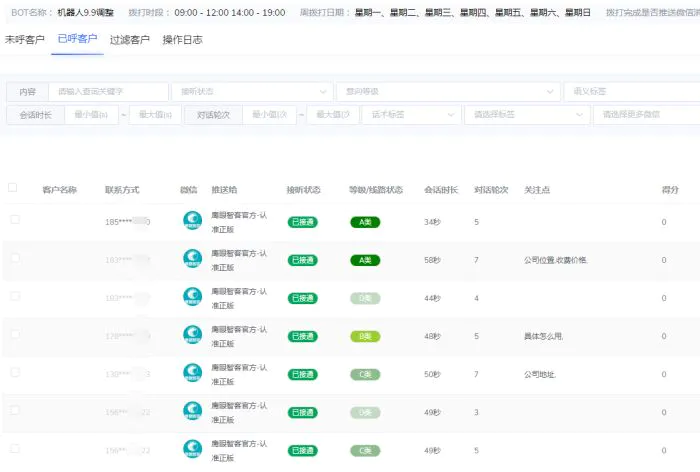Click WeChat avatar icon in the 58秒 row
This screenshot has width=700, height=472.
(191, 260)
